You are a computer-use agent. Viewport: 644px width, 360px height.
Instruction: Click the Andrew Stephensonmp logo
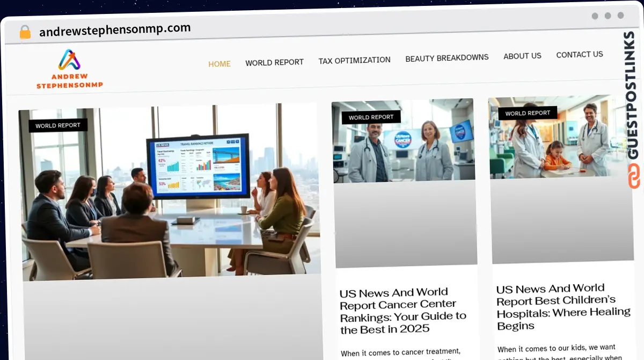69,69
